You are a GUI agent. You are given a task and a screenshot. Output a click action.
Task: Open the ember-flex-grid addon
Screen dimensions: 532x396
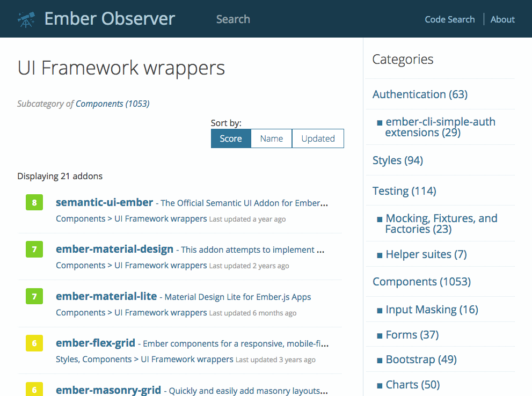[96, 343]
